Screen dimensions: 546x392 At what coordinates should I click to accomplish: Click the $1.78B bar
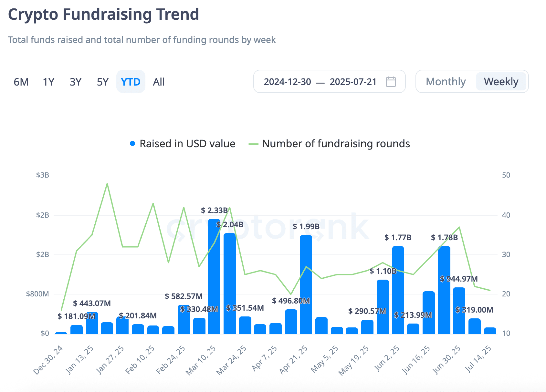pyautogui.click(x=444, y=290)
